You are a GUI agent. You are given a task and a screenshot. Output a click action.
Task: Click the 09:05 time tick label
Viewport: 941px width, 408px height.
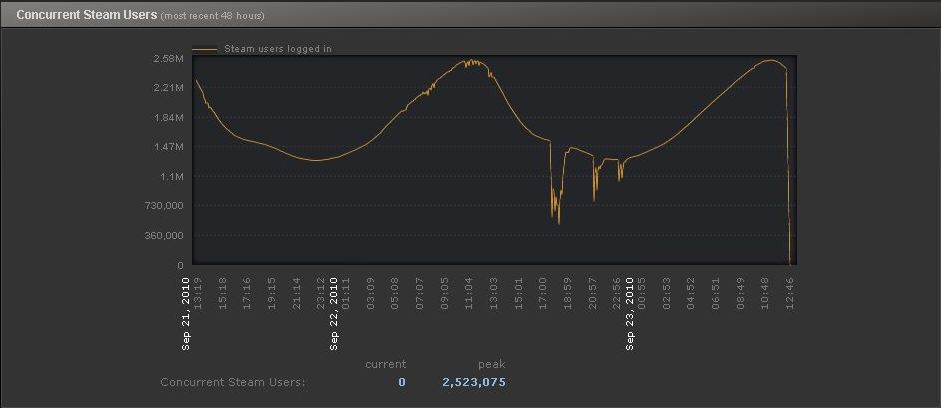[445, 293]
